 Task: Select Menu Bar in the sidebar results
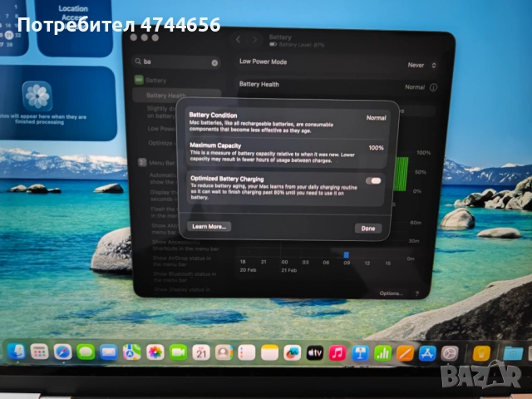pos(157,163)
